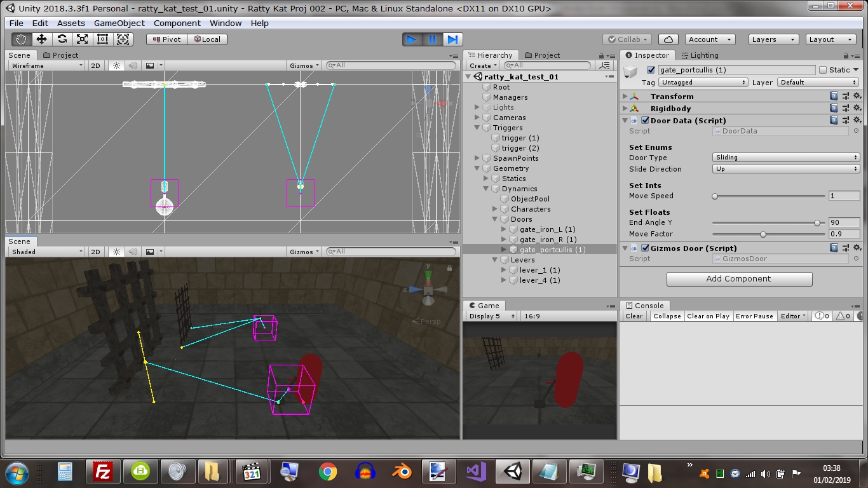Collapse the Triggers node in Hierarchy
Viewport: 868px width, 488px height.
click(477, 128)
